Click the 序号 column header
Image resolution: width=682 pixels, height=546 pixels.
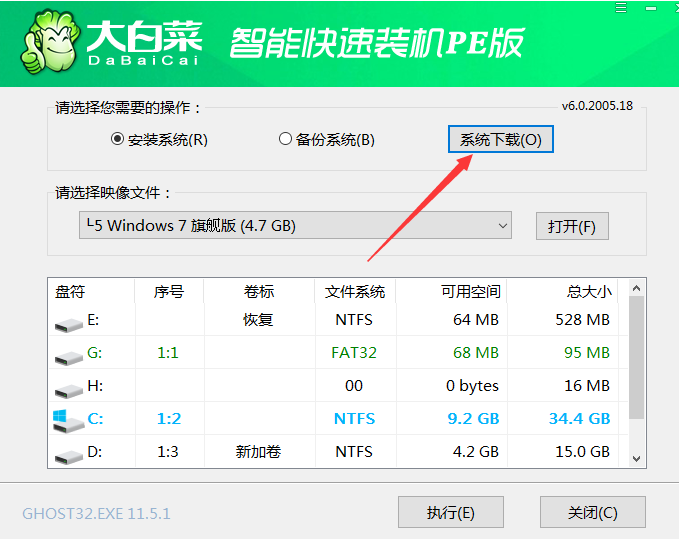click(x=169, y=291)
